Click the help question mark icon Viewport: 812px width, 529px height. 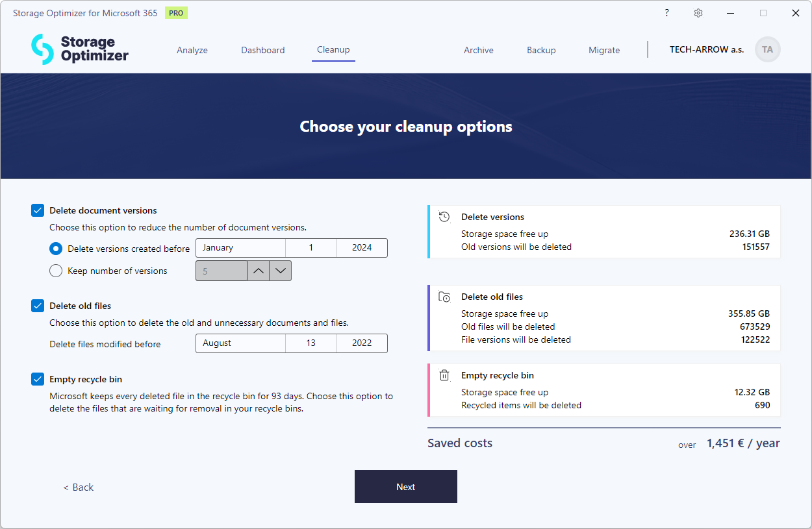point(666,12)
